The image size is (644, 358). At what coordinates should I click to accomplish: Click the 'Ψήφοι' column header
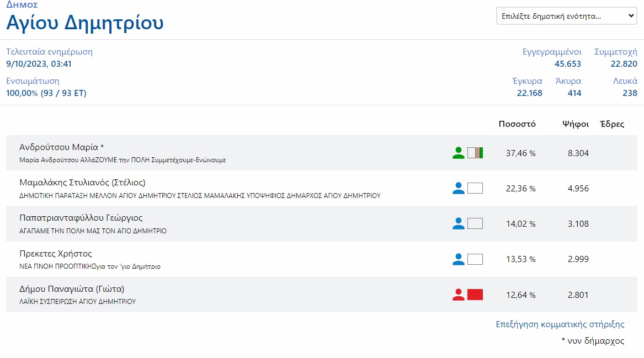576,124
